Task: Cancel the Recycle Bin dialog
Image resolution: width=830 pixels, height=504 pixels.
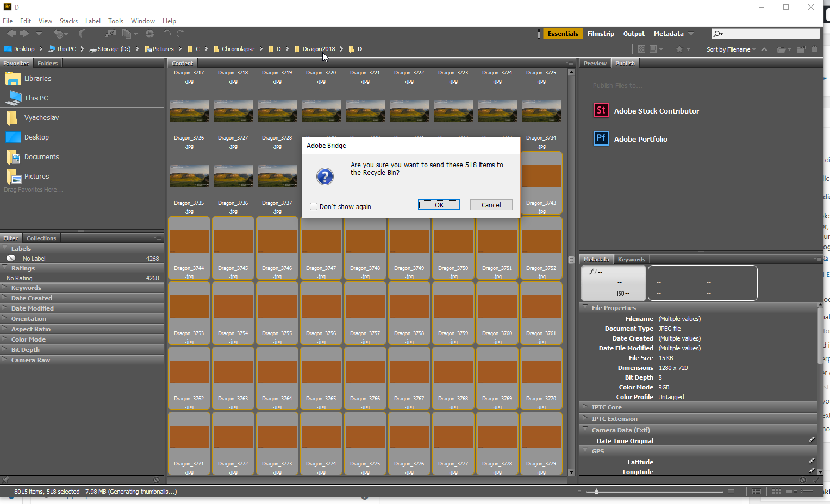Action: click(491, 205)
